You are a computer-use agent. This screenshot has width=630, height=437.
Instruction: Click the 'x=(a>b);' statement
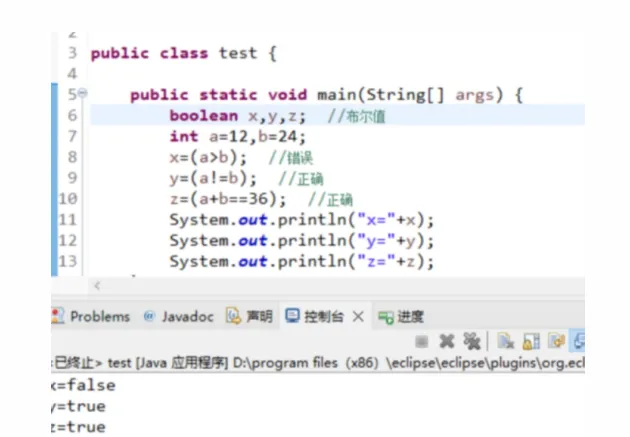click(x=209, y=158)
